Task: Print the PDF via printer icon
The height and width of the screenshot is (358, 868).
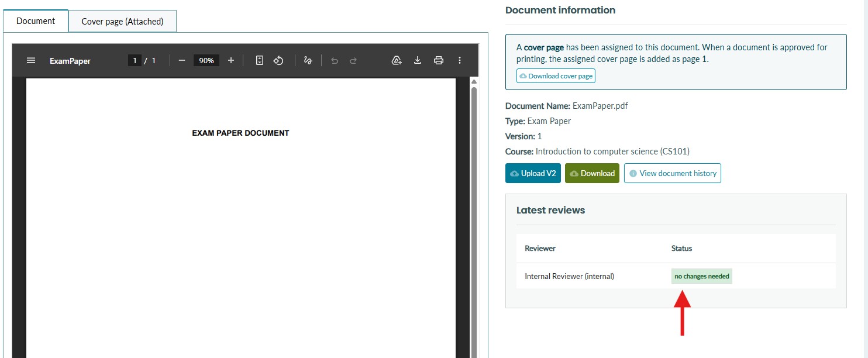Action: click(439, 60)
